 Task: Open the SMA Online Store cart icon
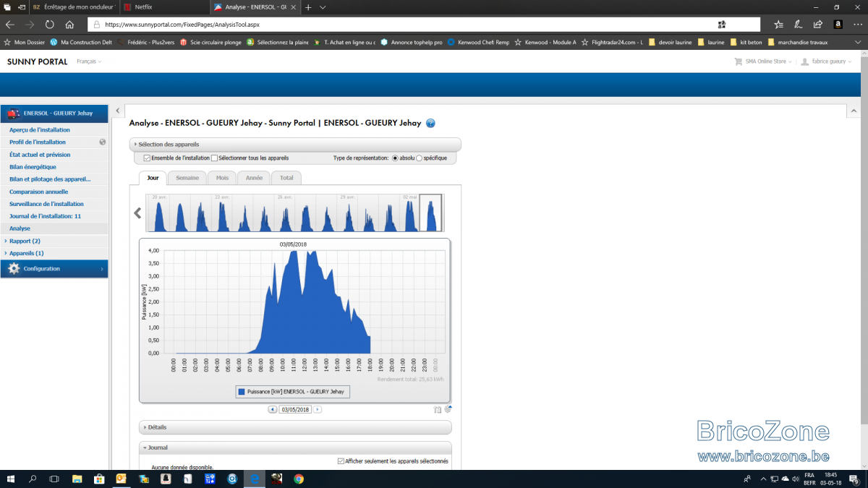738,61
